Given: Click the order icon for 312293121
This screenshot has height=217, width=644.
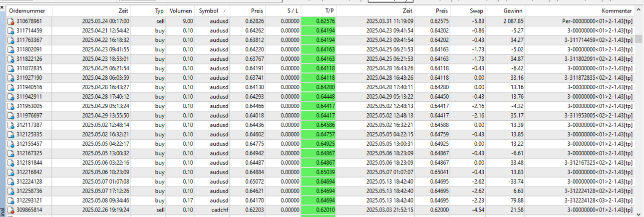Looking at the screenshot, I should 10,200.
